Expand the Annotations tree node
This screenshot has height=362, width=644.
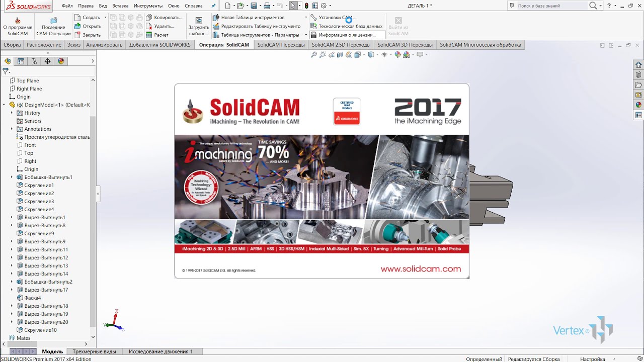pyautogui.click(x=12, y=129)
